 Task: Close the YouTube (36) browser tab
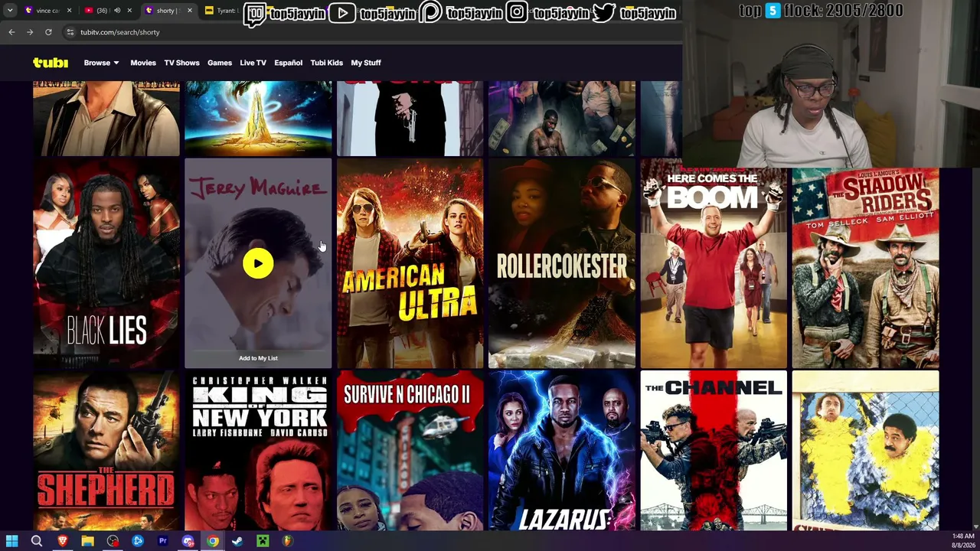129,11
